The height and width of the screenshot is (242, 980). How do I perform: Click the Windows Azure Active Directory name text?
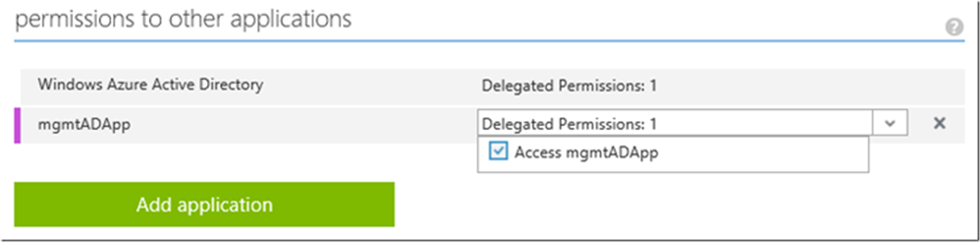click(150, 85)
